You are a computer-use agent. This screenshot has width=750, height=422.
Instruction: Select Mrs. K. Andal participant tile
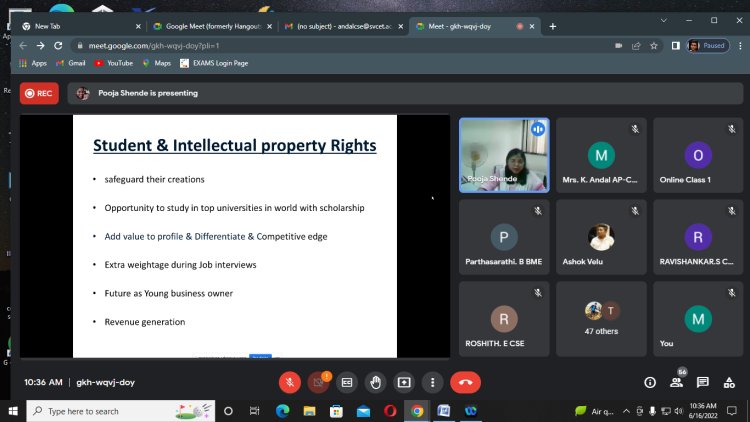(601, 155)
